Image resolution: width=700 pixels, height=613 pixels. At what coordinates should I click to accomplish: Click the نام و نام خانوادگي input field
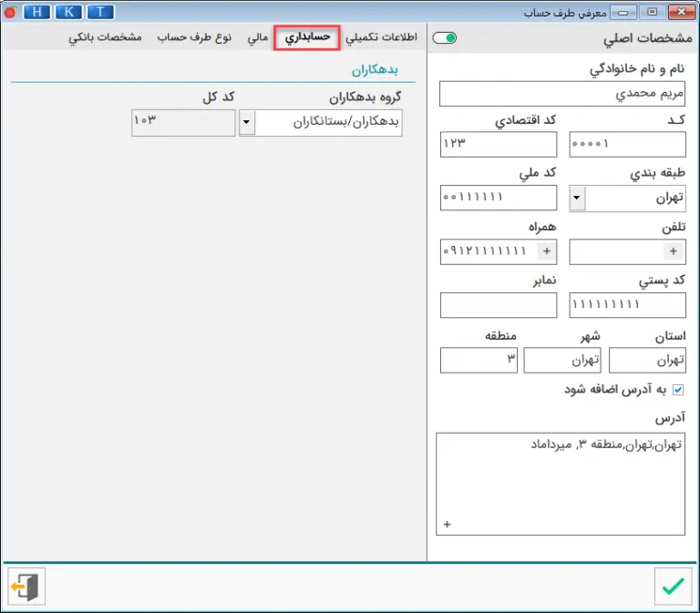pos(561,94)
